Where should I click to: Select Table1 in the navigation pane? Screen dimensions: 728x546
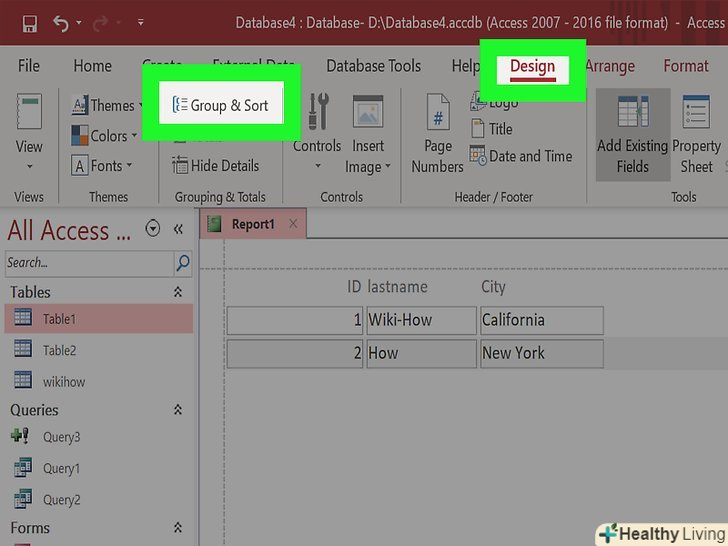(x=99, y=318)
